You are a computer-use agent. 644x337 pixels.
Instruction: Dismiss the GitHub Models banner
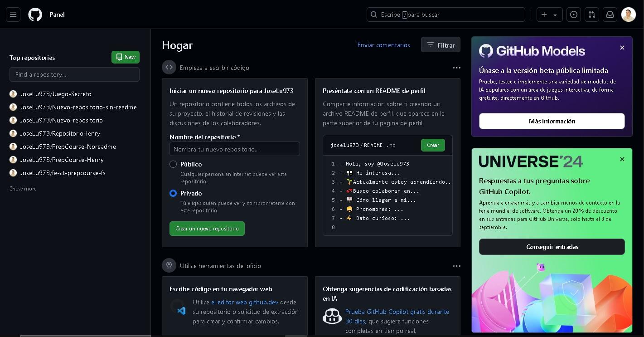point(622,48)
